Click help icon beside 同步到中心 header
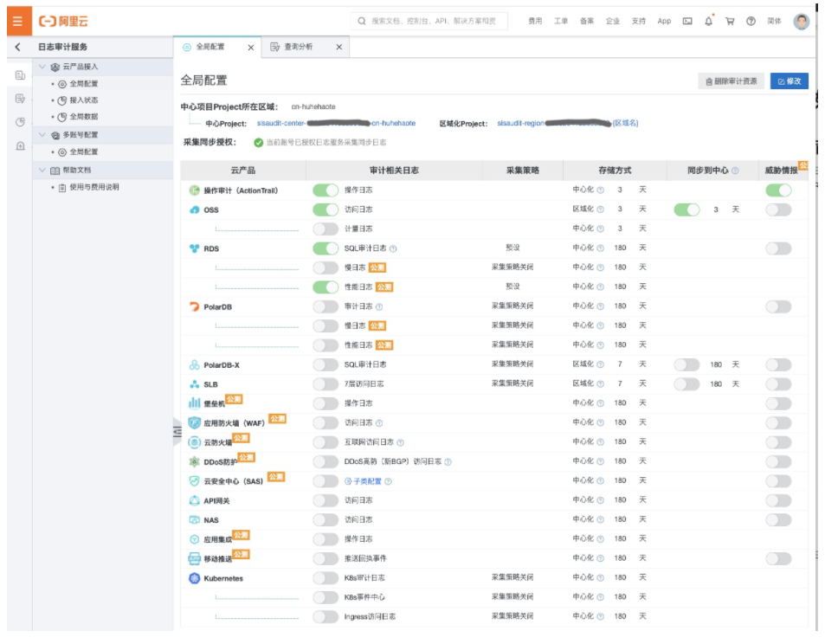Screen dimensions: 825x644 tap(735, 171)
